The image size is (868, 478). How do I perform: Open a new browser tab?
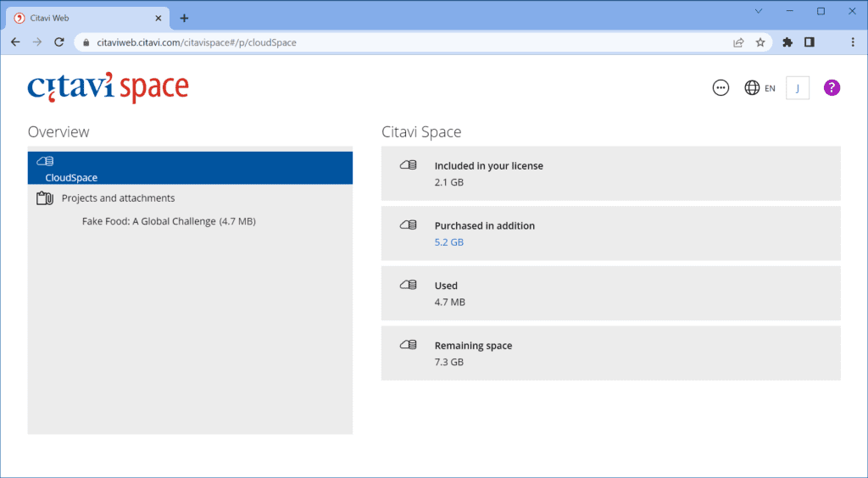pos(184,18)
